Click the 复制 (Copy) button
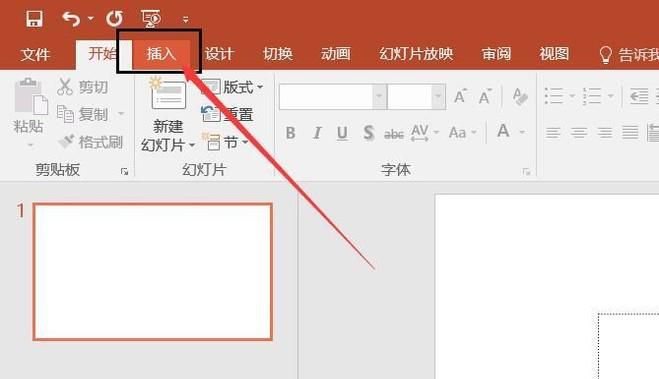 click(82, 114)
